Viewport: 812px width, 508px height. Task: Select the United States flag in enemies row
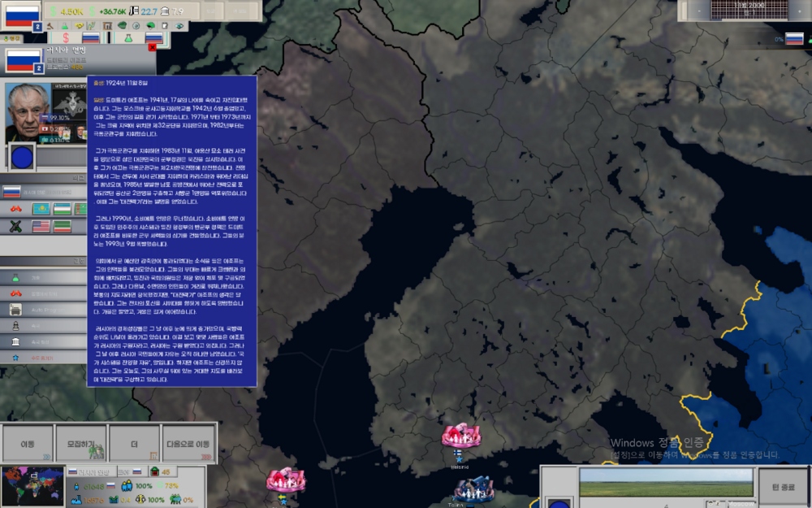41,227
